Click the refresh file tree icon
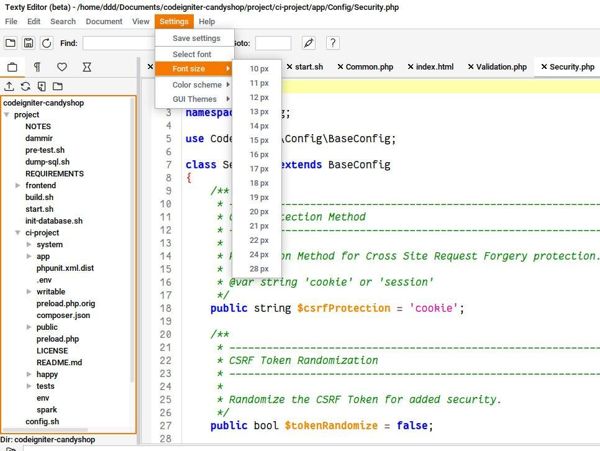Screen dimensions: 600x451 click(26, 87)
